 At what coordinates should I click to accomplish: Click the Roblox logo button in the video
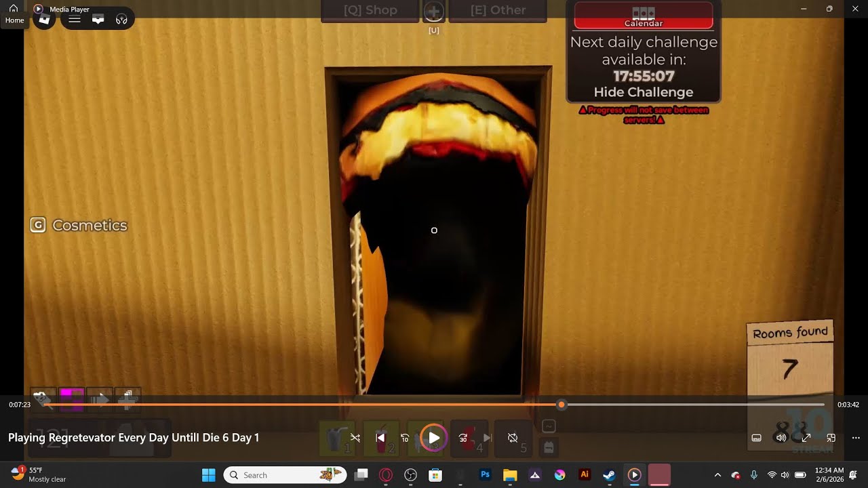click(x=44, y=19)
